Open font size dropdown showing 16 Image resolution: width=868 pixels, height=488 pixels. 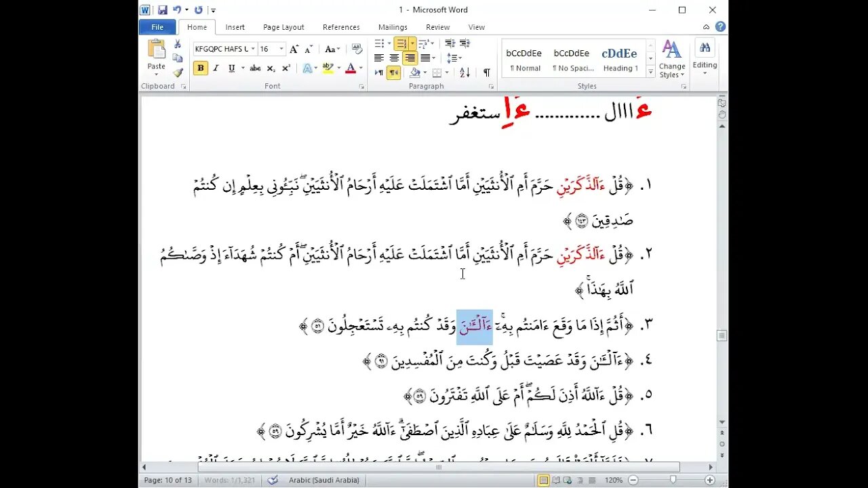point(281,49)
